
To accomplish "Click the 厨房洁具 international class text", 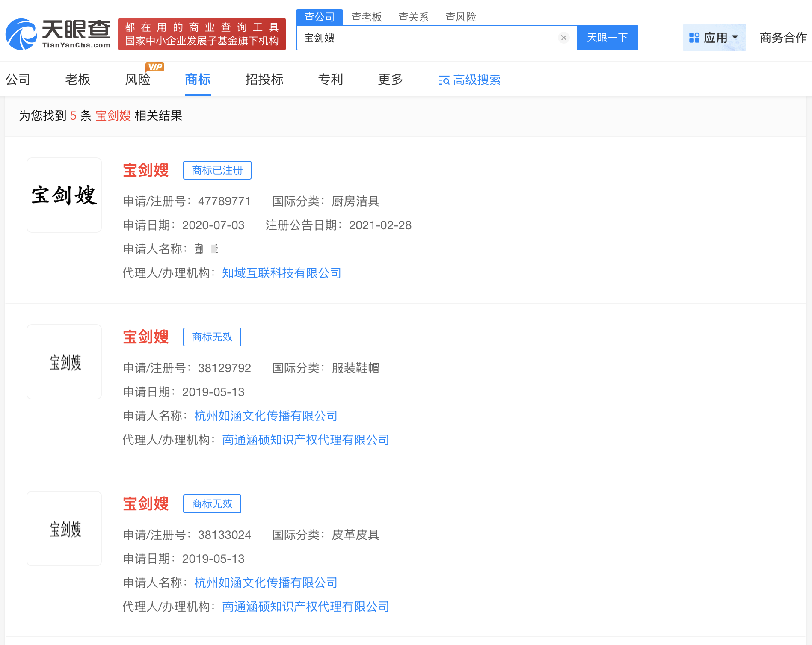I will pos(356,201).
